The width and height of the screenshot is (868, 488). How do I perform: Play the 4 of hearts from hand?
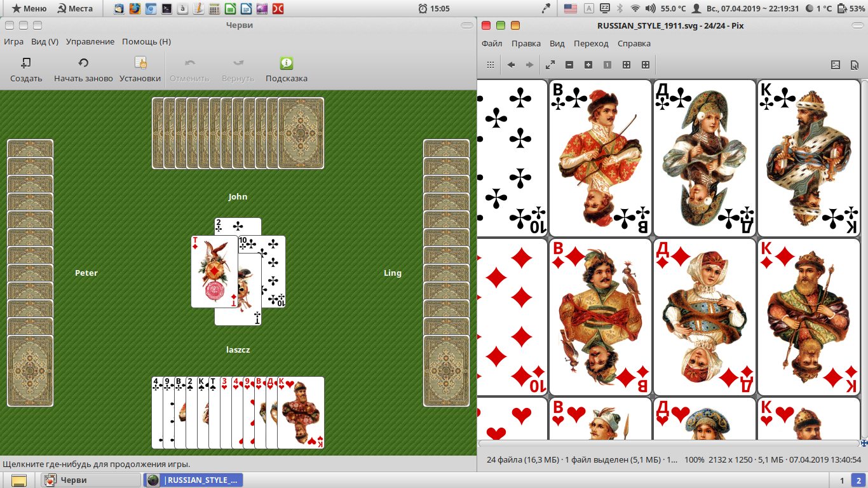tap(237, 412)
